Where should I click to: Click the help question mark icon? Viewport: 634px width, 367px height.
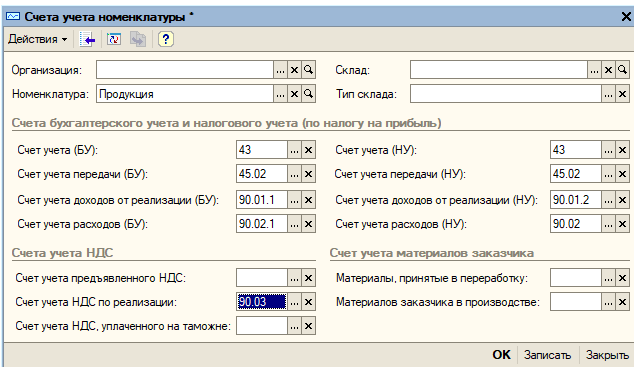pos(165,39)
